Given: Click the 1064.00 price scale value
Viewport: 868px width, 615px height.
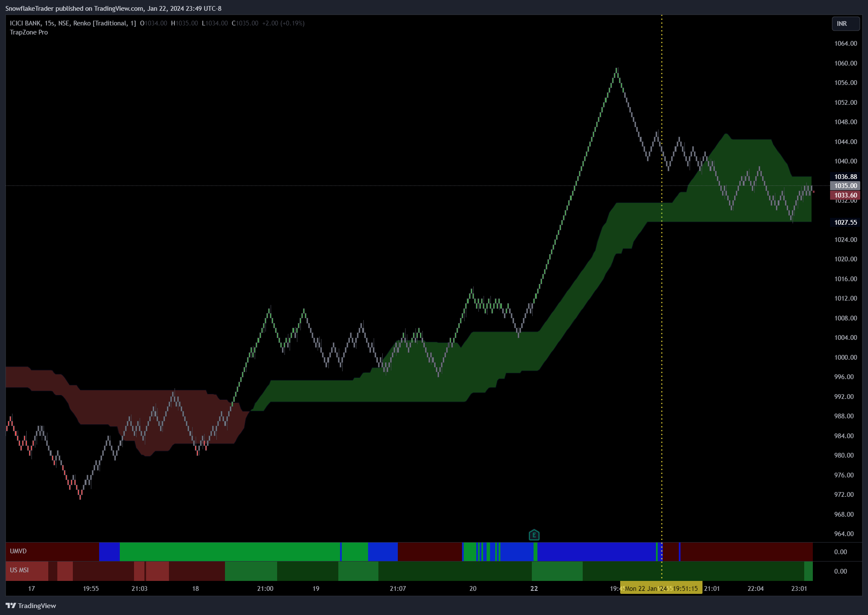Looking at the screenshot, I should pos(845,44).
